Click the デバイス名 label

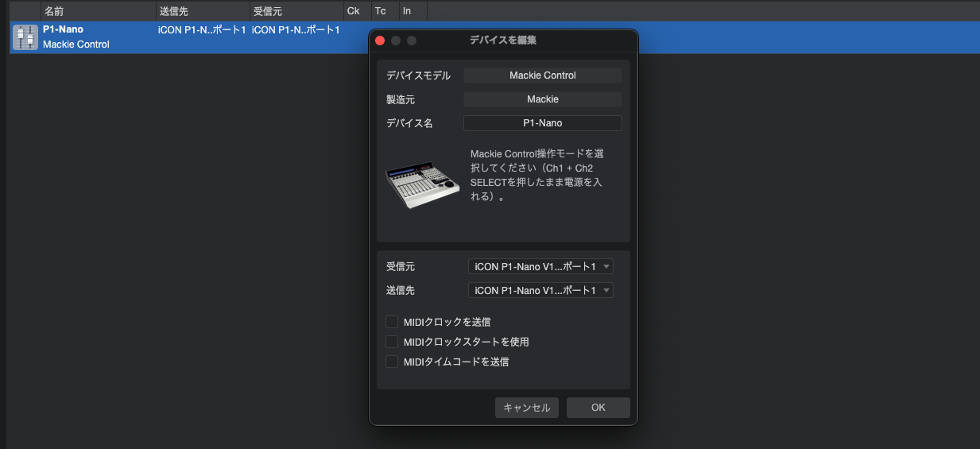pos(409,123)
